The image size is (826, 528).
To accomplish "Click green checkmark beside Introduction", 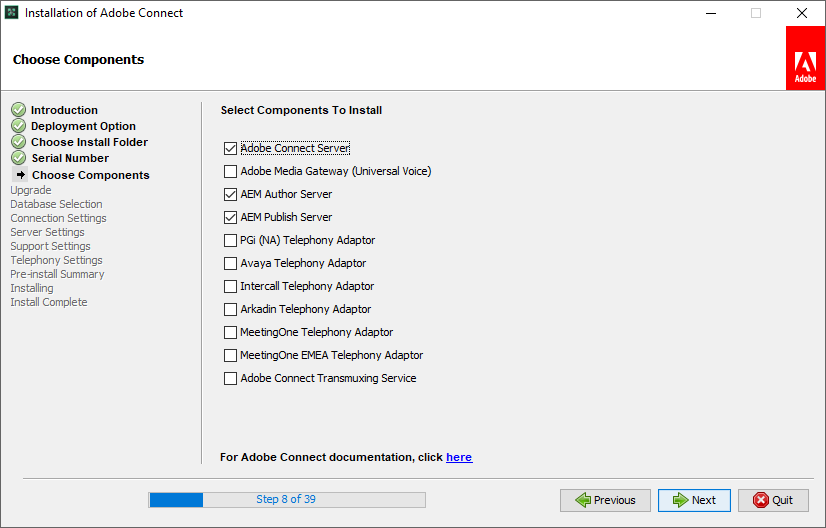I will [x=18, y=110].
